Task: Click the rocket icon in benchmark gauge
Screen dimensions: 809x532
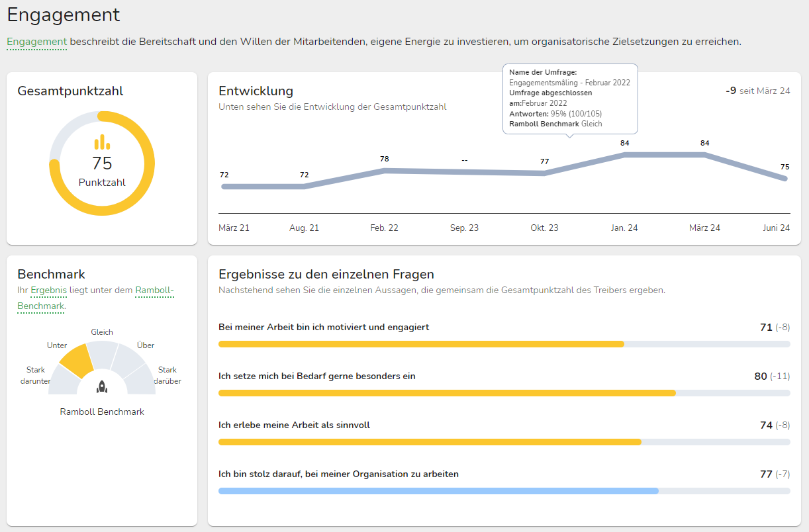Action: (x=102, y=386)
